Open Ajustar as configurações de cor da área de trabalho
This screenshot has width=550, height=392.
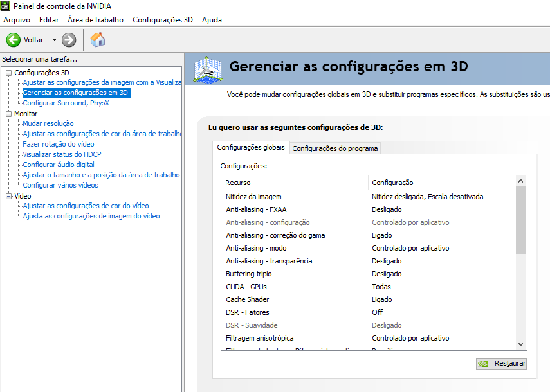102,134
